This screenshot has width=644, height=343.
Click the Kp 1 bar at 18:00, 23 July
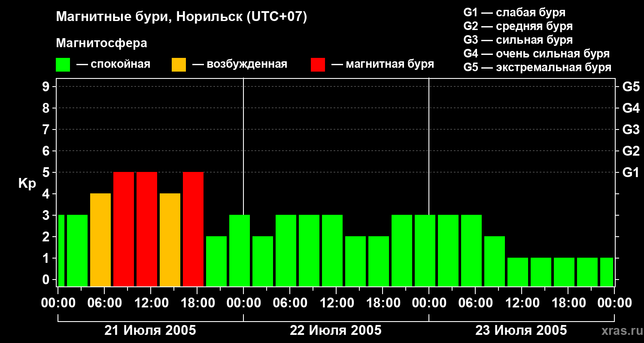[564, 272]
